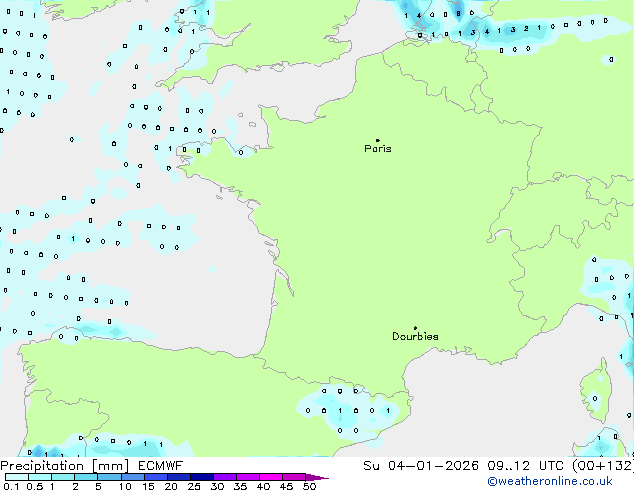Viewport: 634px width, 490px height.
Task: Click the legend value label 0.1
Action: tap(11, 486)
